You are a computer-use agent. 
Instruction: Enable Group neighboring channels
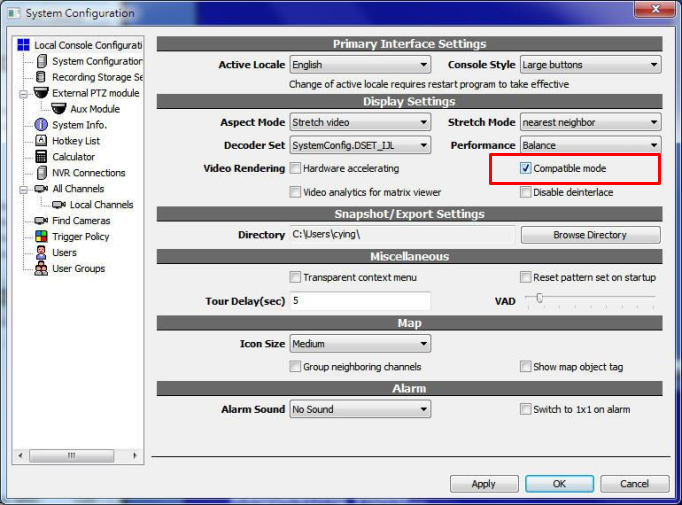(295, 366)
